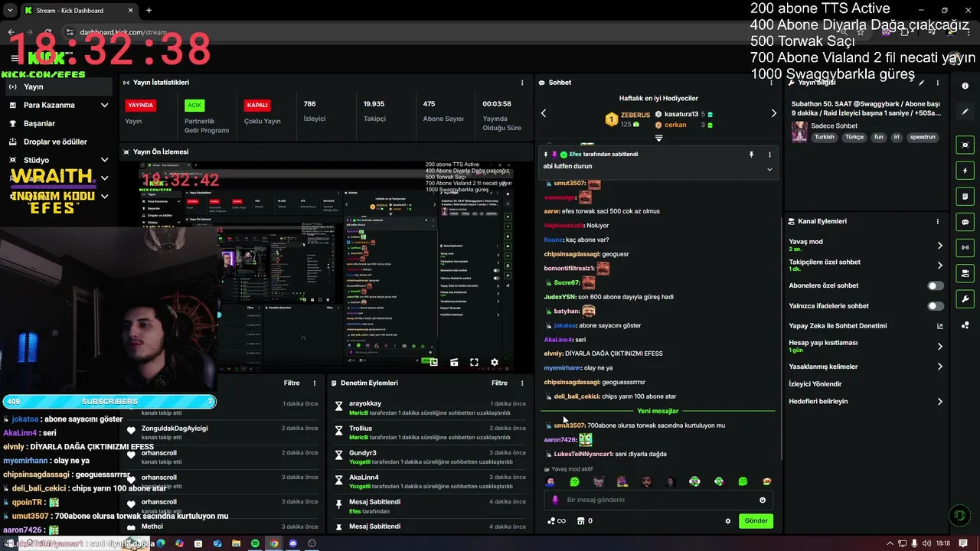Open Başarılar in the left sidebar

39,123
